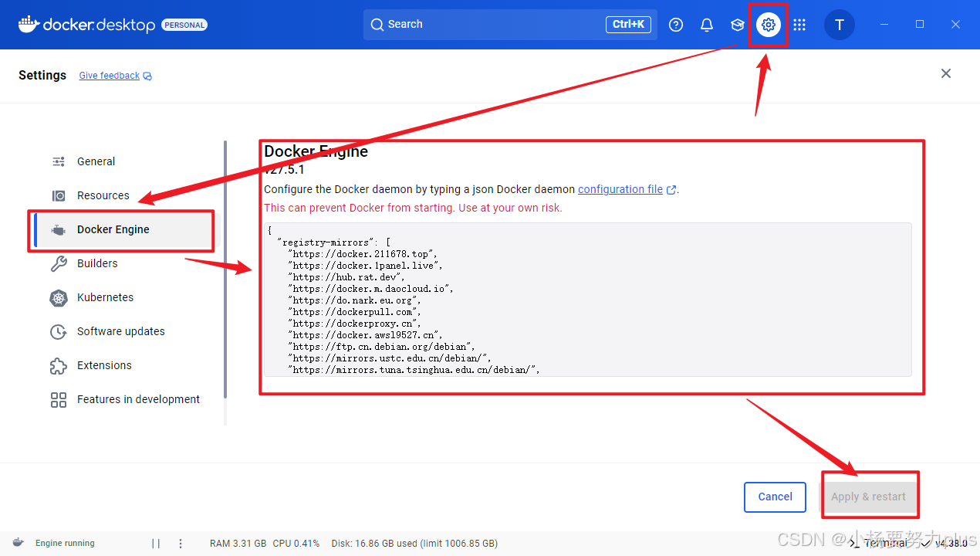Click the docker.211678.top mirror line

(x=363, y=254)
